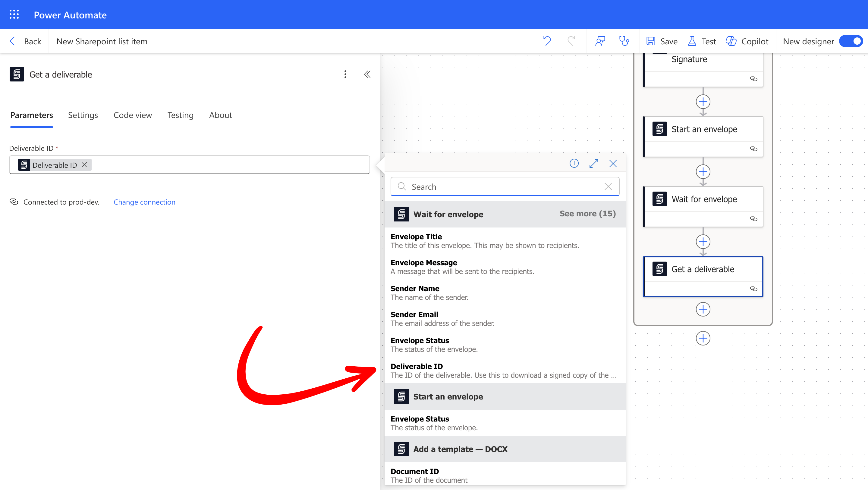The image size is (868, 490).
Task: Open the Settings tab
Action: click(83, 115)
